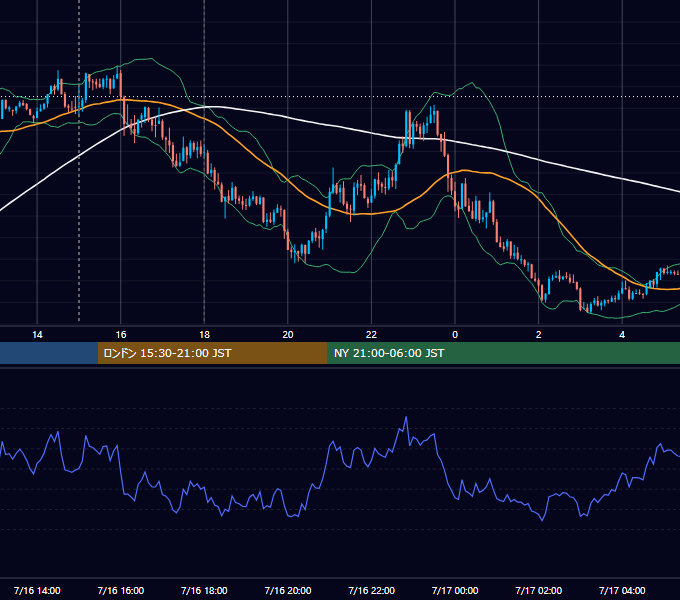Click the 16 hour label on the price axis
This screenshot has width=680, height=600.
click(x=121, y=335)
